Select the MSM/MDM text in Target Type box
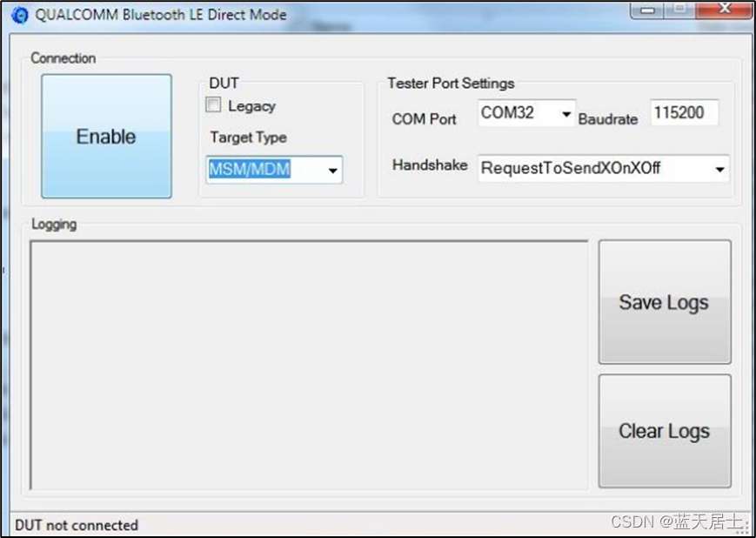Viewport: 756px width, 538px height. [x=250, y=170]
